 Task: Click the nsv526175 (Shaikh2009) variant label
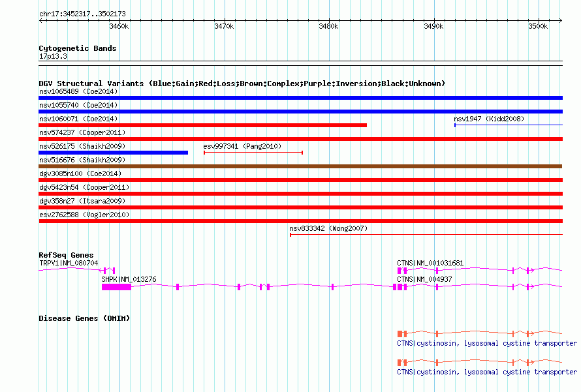point(82,146)
